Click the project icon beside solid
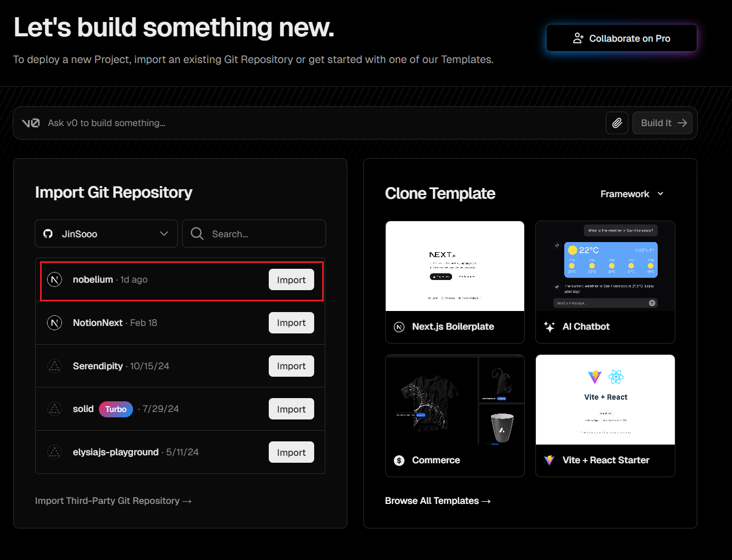The width and height of the screenshot is (732, 560). click(x=54, y=409)
